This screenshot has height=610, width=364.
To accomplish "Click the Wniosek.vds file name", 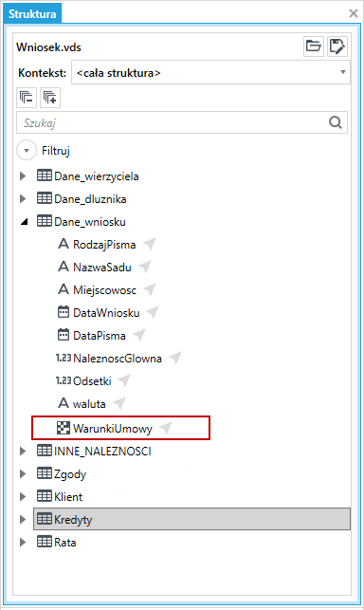I will [48, 47].
